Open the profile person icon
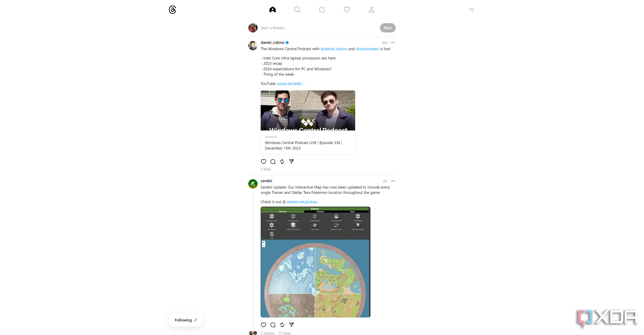The width and height of the screenshot is (644, 335). 371,10
